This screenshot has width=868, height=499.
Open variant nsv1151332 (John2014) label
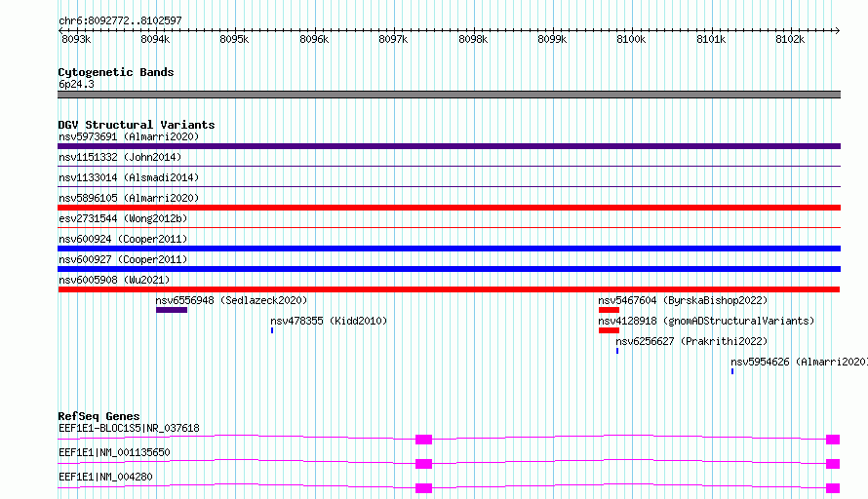[x=120, y=157]
